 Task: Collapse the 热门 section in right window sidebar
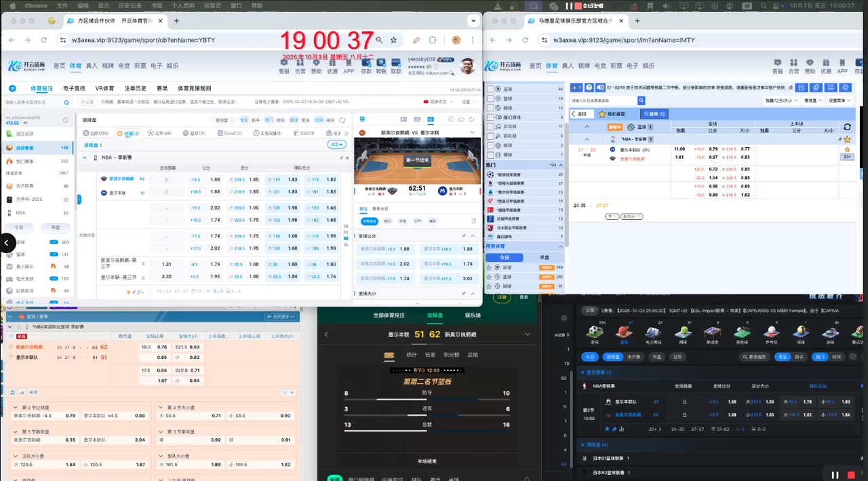[x=560, y=165]
